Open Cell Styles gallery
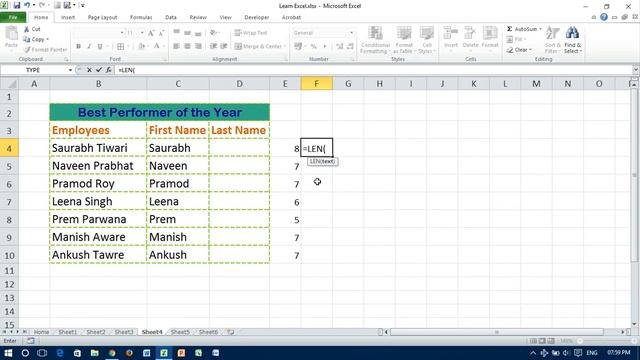This screenshot has height=360, width=640. click(x=427, y=40)
